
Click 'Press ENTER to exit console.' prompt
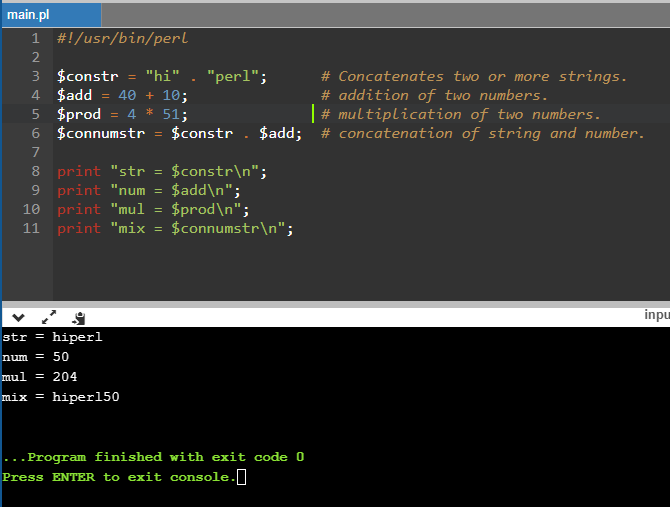point(119,477)
